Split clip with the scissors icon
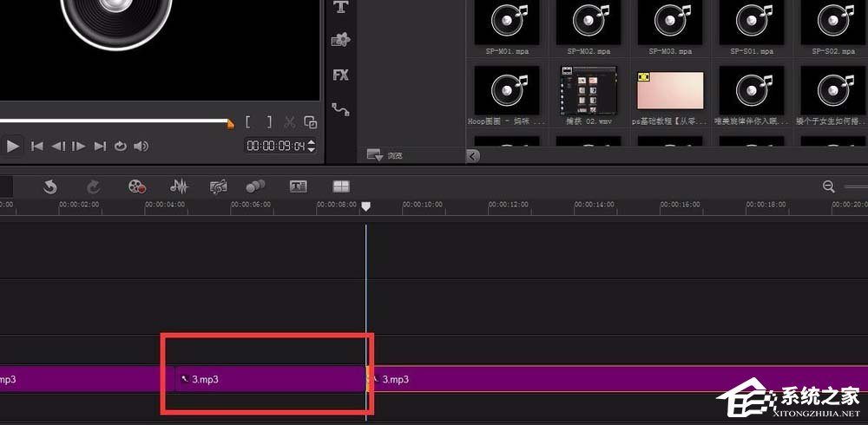 (289, 122)
